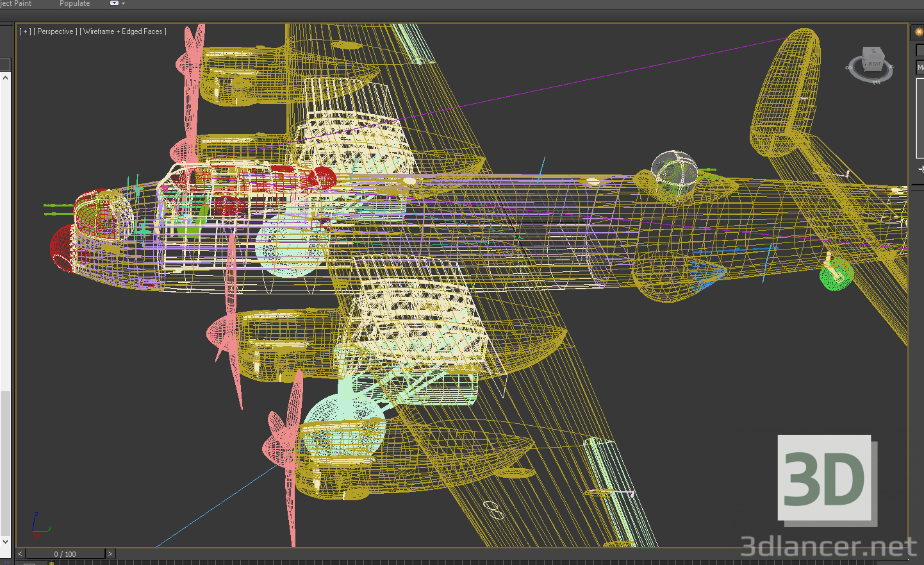Click the left panel scroll-down arrow
This screenshot has width=924, height=565.
click(5, 542)
